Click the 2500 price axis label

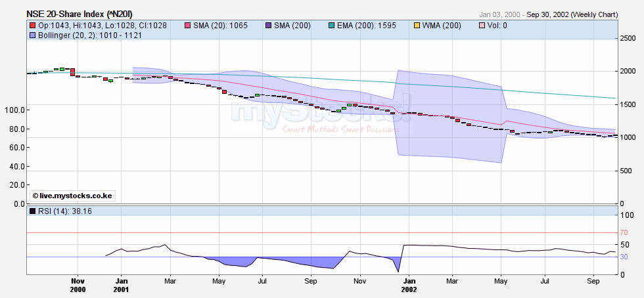pyautogui.click(x=628, y=39)
